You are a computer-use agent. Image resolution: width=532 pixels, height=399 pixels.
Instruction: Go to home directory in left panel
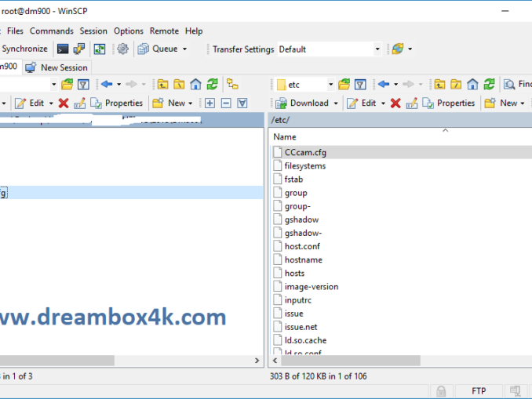coord(195,85)
